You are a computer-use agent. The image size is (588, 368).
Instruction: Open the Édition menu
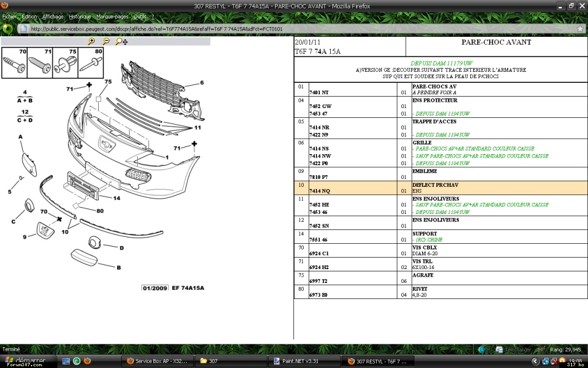[29, 17]
